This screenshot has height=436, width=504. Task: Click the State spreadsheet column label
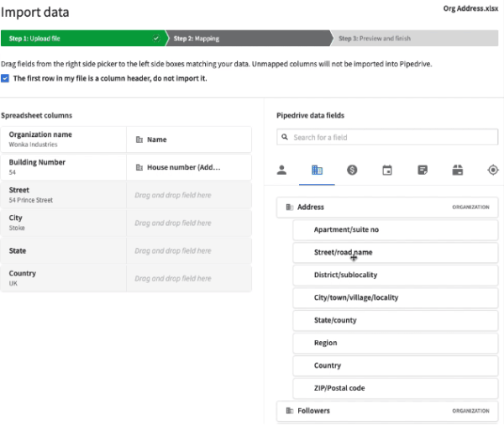(18, 251)
